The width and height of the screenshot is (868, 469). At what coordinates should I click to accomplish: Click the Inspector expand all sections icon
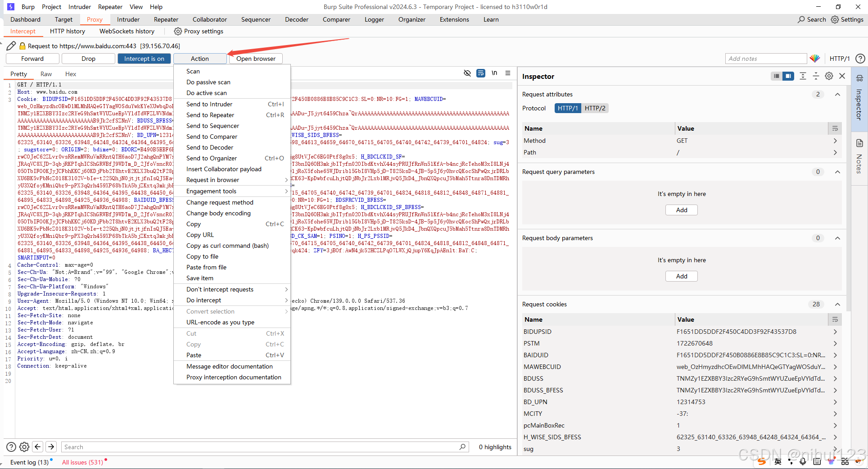tap(803, 76)
